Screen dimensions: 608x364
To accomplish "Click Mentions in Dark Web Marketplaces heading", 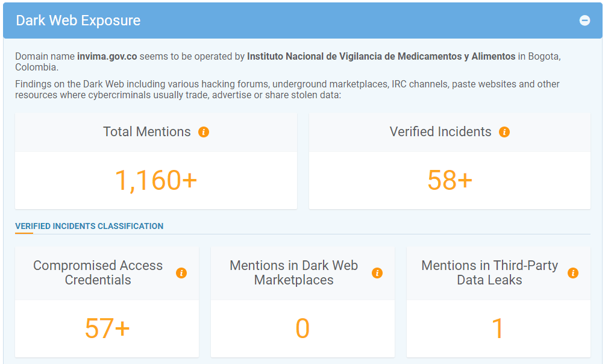I will pos(293,273).
